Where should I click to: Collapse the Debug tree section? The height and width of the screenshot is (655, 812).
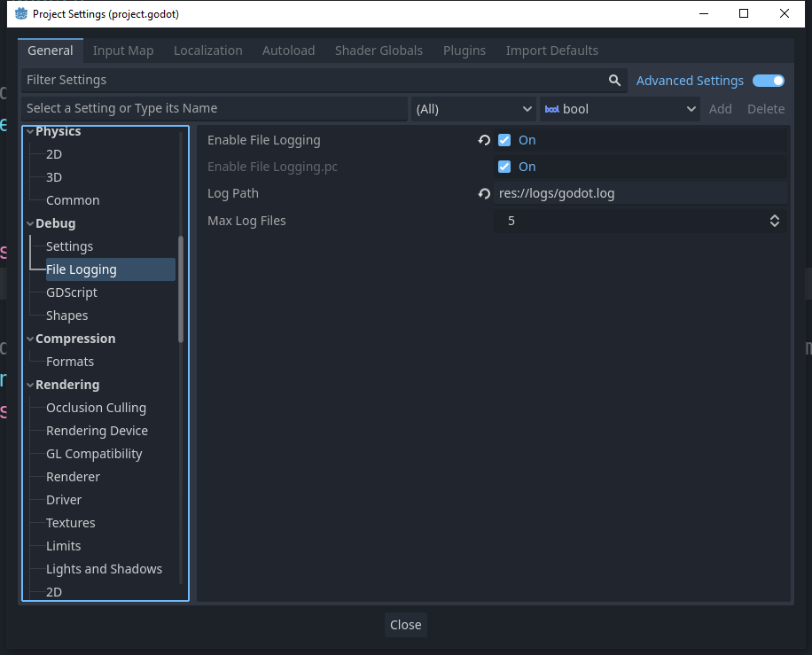point(29,223)
